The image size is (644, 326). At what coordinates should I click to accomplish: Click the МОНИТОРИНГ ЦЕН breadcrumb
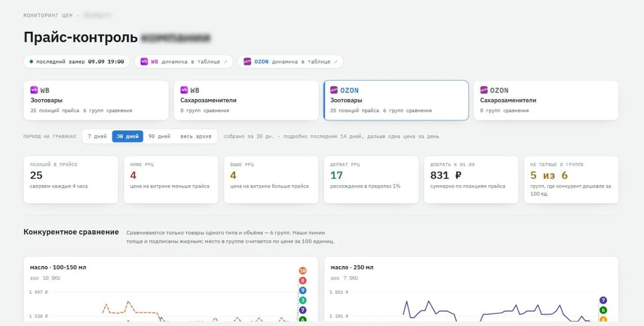(x=48, y=16)
